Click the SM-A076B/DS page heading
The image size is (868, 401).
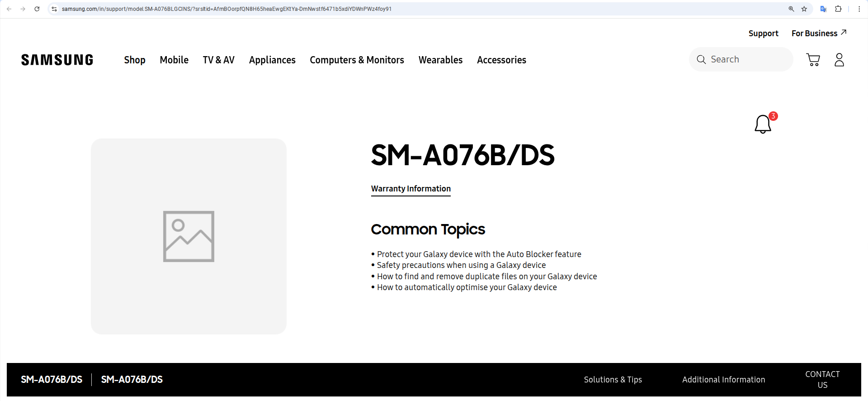(x=462, y=155)
